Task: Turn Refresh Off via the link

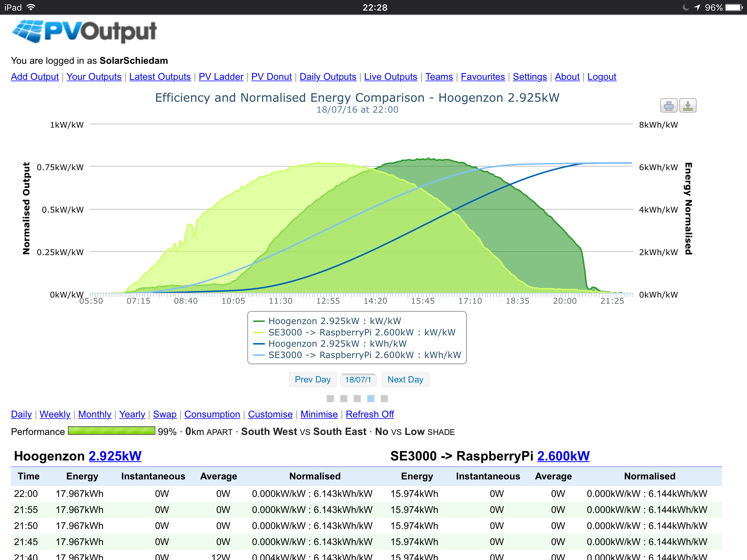Action: click(x=369, y=415)
